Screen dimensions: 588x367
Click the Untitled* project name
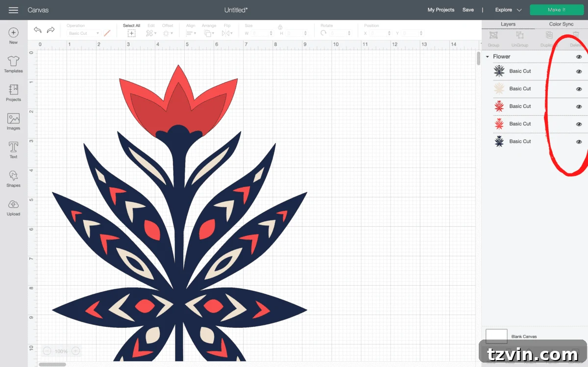236,10
